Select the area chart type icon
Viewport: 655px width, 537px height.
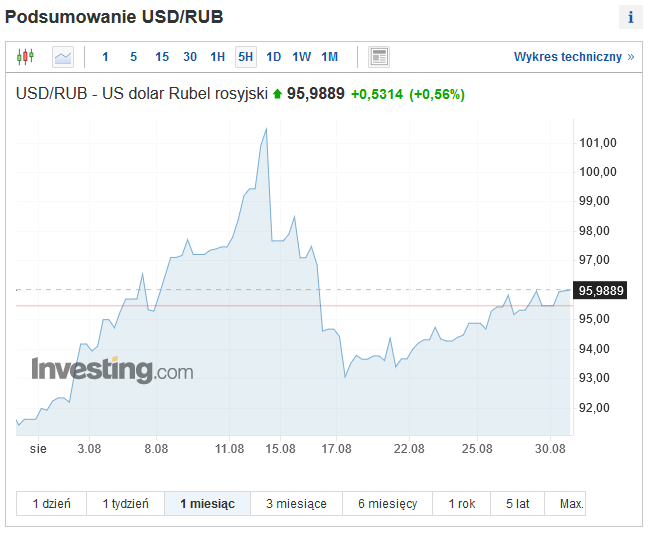[63, 57]
